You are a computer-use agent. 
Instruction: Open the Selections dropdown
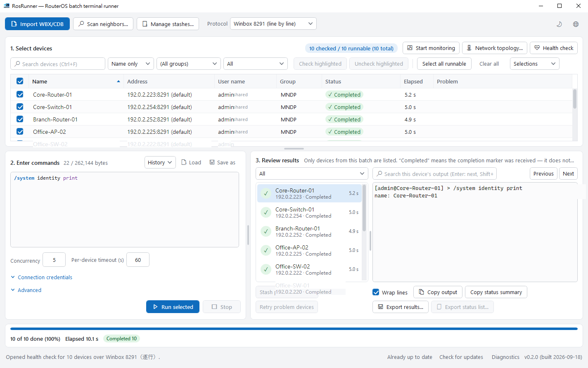(x=535, y=64)
